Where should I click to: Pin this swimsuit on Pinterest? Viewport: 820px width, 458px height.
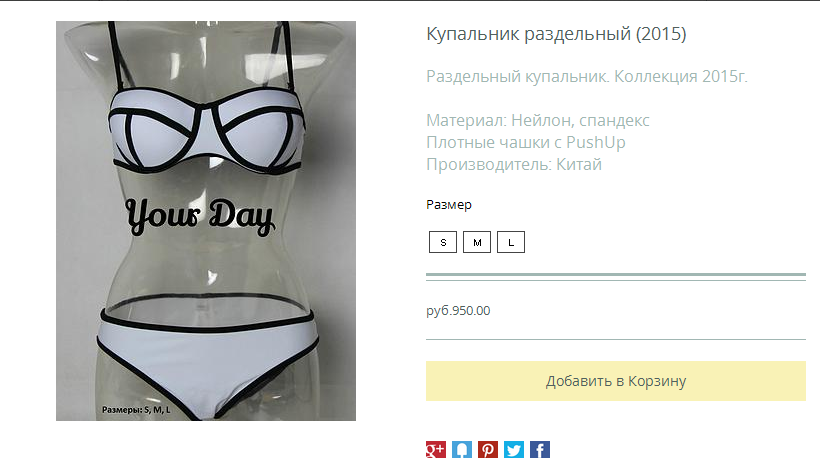pyautogui.click(x=488, y=450)
